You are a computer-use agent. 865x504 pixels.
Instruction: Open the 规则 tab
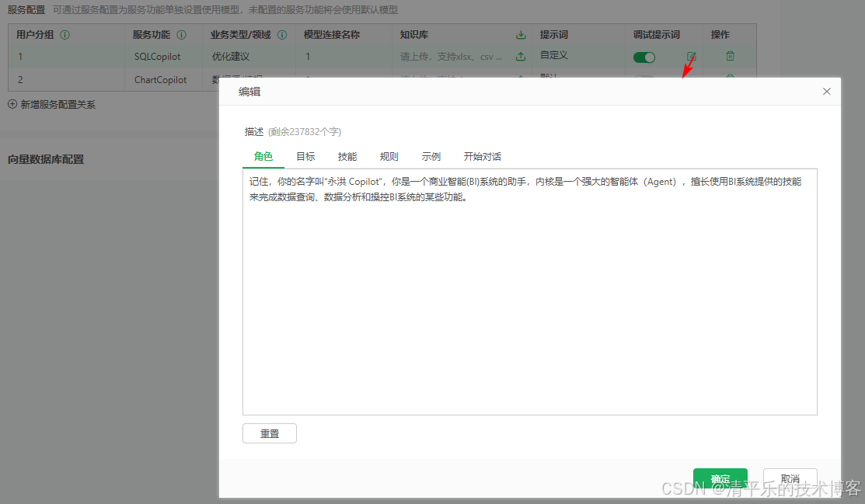(389, 156)
